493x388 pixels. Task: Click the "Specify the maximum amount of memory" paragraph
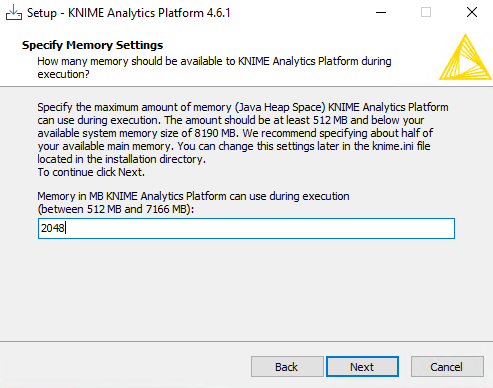tap(243, 133)
